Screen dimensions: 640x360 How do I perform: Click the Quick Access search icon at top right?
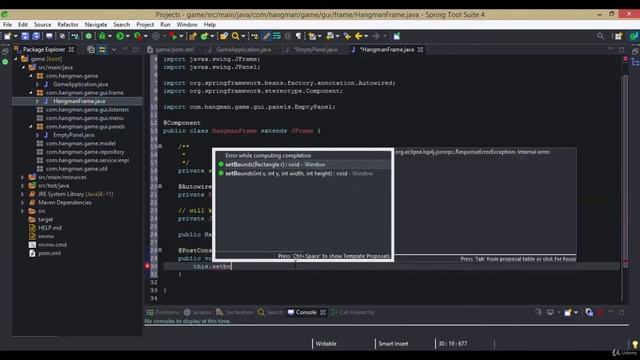click(600, 36)
